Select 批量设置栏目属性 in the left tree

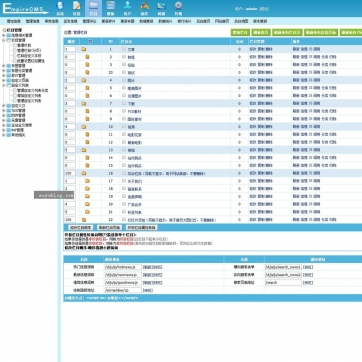coord(31,61)
